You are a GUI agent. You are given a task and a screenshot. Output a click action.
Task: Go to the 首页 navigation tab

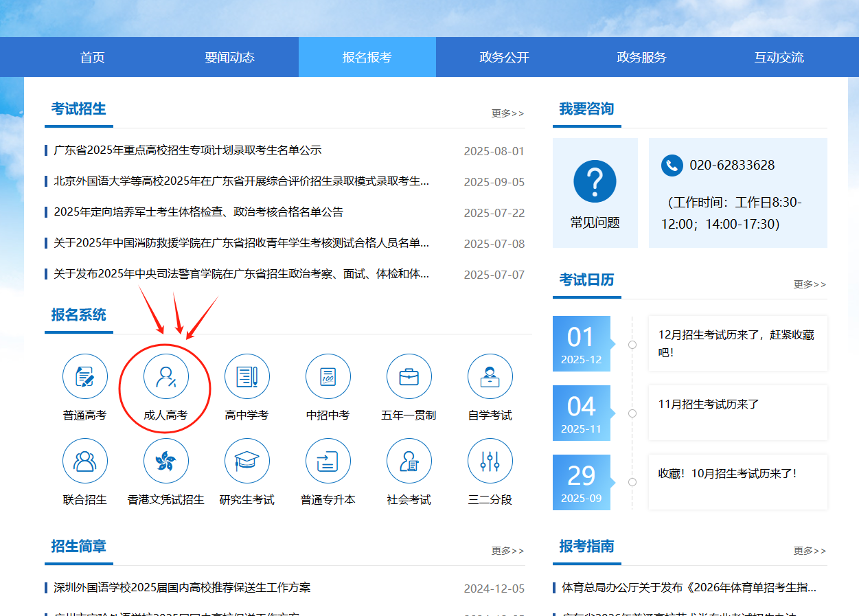[x=92, y=58]
